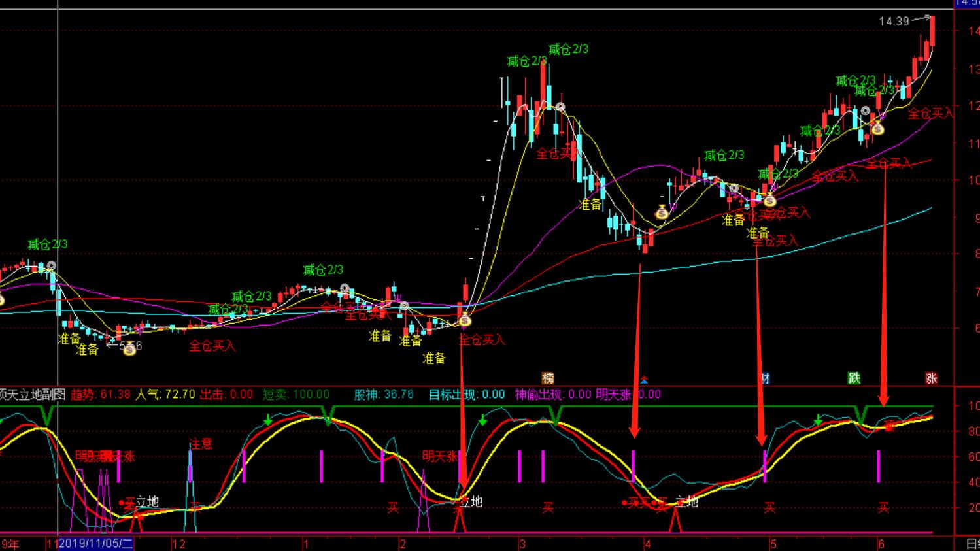Click month 3 on the time axis

(522, 544)
